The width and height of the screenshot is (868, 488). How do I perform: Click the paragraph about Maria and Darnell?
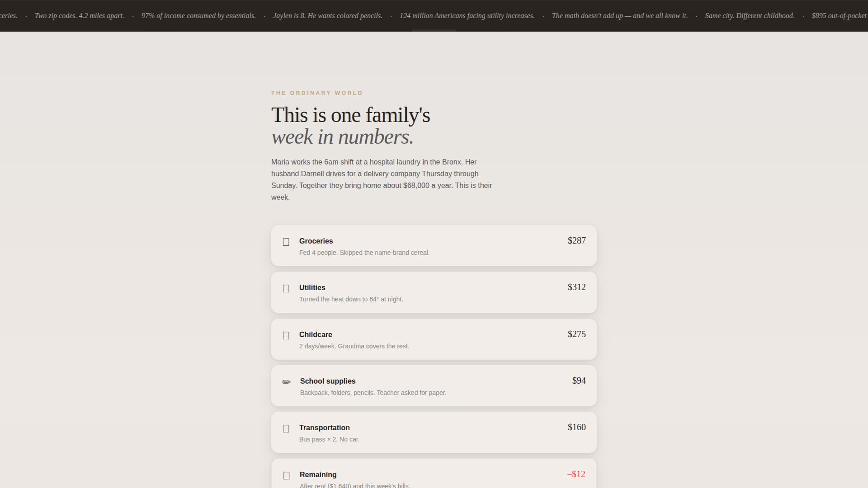[382, 179]
